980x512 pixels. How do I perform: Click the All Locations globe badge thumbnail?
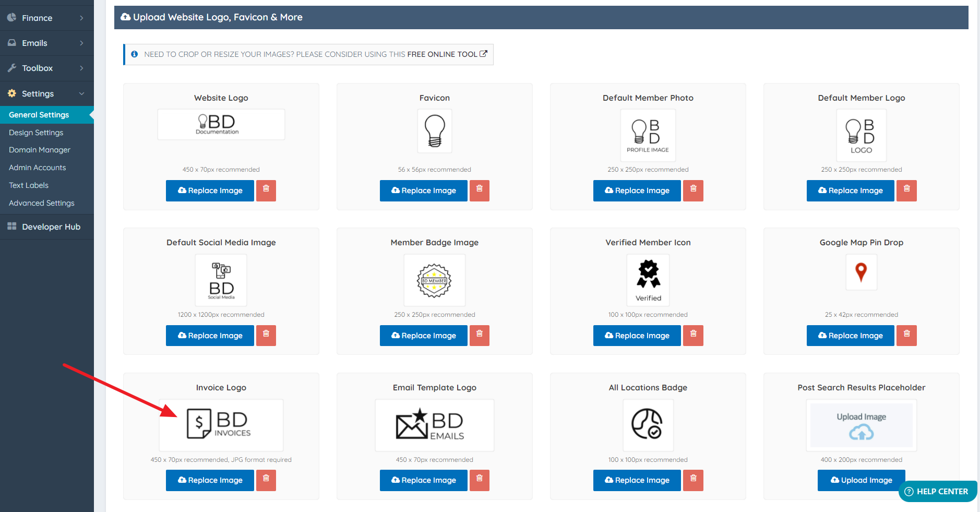pyautogui.click(x=648, y=425)
